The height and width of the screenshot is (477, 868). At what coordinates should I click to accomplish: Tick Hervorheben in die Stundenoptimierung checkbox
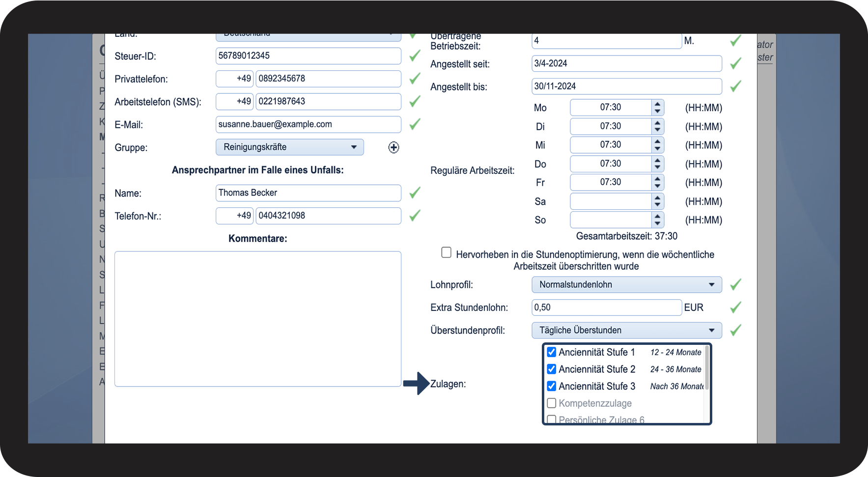tap(446, 253)
